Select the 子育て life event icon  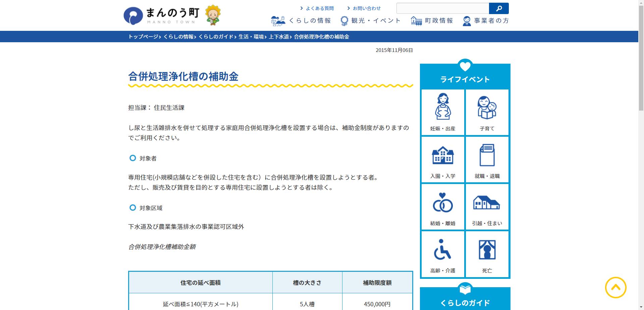[487, 112]
